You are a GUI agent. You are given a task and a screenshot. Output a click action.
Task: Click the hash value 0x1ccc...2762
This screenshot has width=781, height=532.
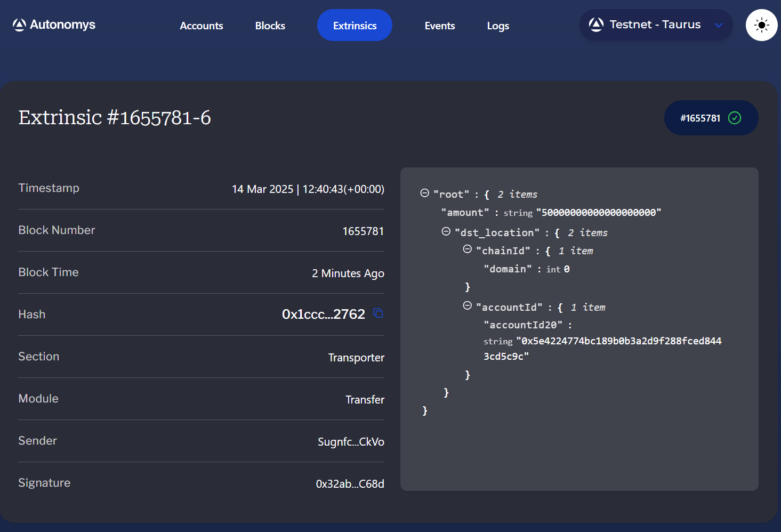pos(324,314)
